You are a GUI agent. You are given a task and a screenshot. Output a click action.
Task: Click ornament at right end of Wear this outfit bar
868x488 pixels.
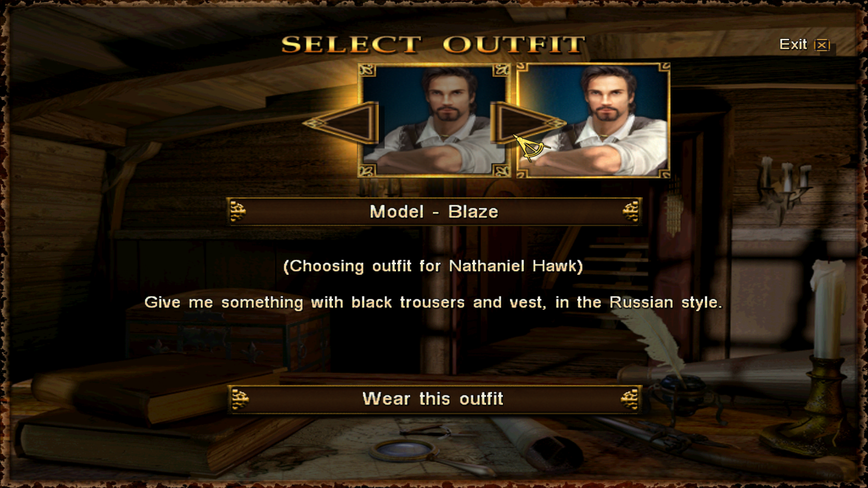pyautogui.click(x=629, y=400)
